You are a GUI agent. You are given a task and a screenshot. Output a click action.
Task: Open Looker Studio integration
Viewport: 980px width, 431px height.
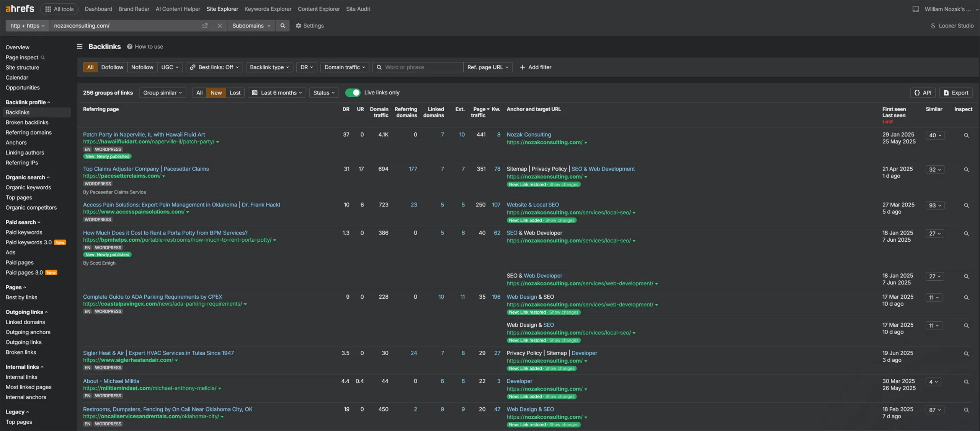952,26
